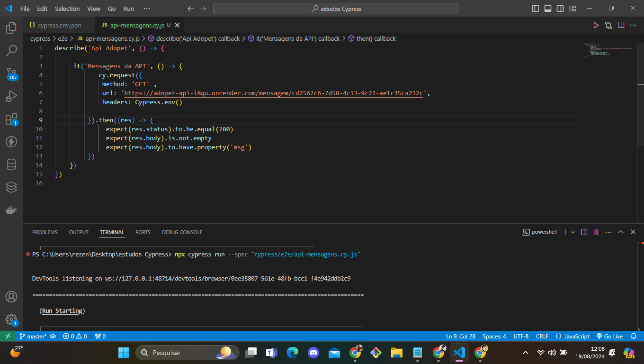644x364 pixels.
Task: Switch to the OUTPUT panel tab
Action: (79, 232)
